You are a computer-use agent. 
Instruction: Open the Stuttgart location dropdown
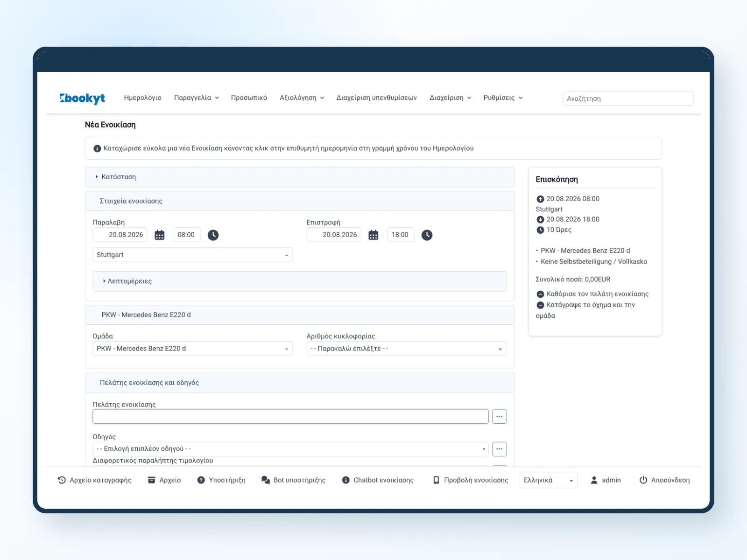pyautogui.click(x=193, y=255)
